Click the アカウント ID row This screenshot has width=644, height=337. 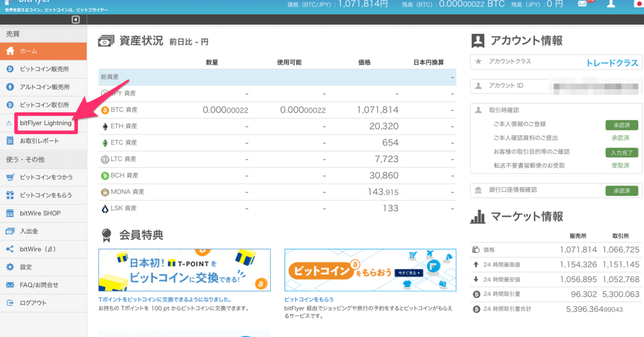click(556, 86)
